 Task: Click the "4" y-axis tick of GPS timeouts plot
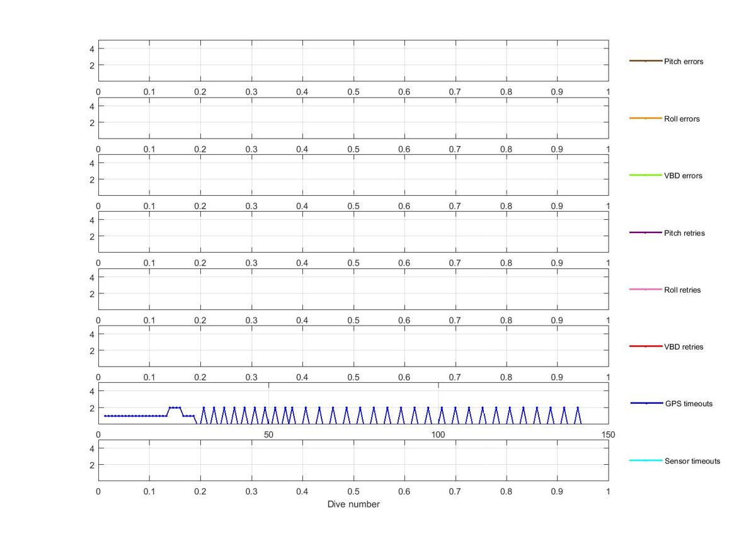[x=92, y=391]
